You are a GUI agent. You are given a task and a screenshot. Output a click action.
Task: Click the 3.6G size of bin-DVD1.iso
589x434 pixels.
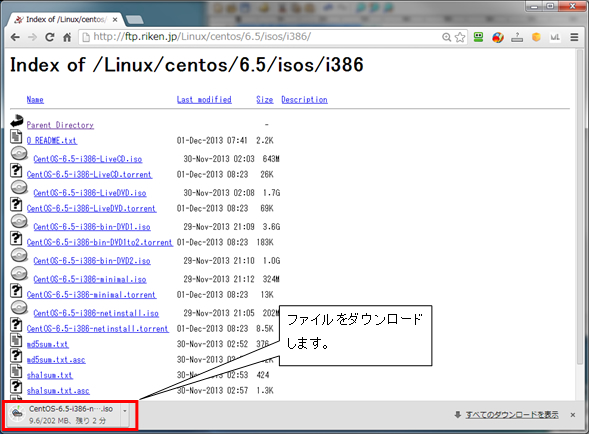(x=271, y=227)
